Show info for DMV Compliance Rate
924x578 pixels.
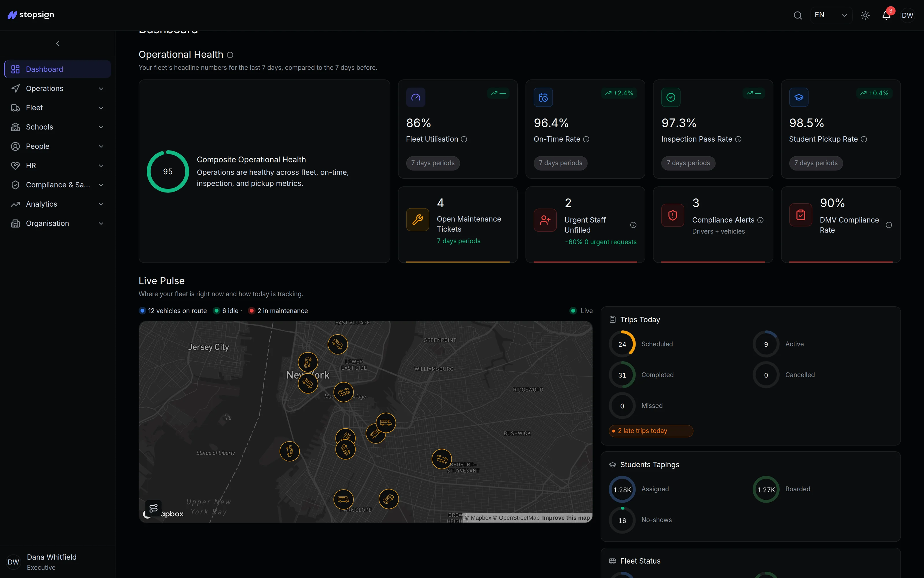tap(889, 225)
